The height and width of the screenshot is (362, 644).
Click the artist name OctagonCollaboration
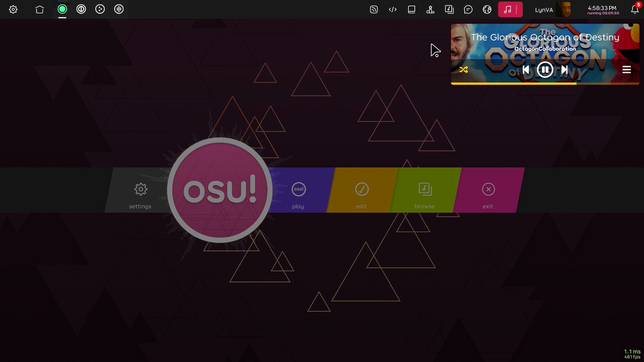(x=545, y=49)
